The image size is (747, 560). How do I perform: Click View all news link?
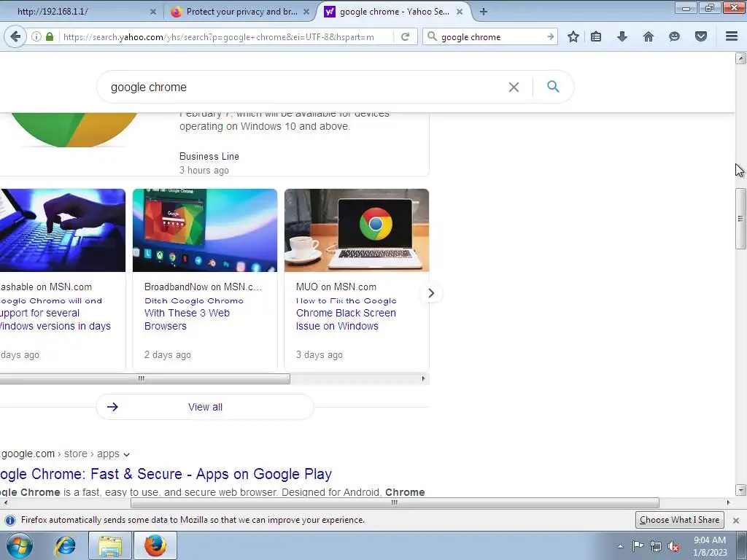(205, 407)
